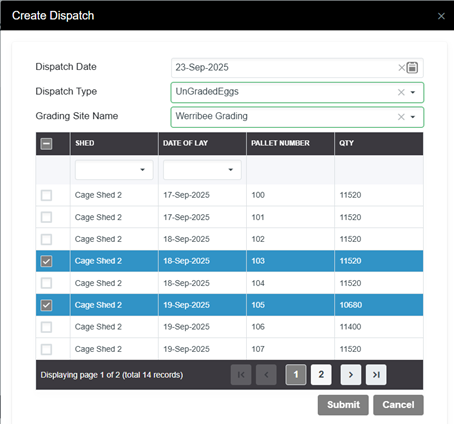Check the pallet 100 row checkbox
Viewport: 454px width, 424px height.
(46, 195)
